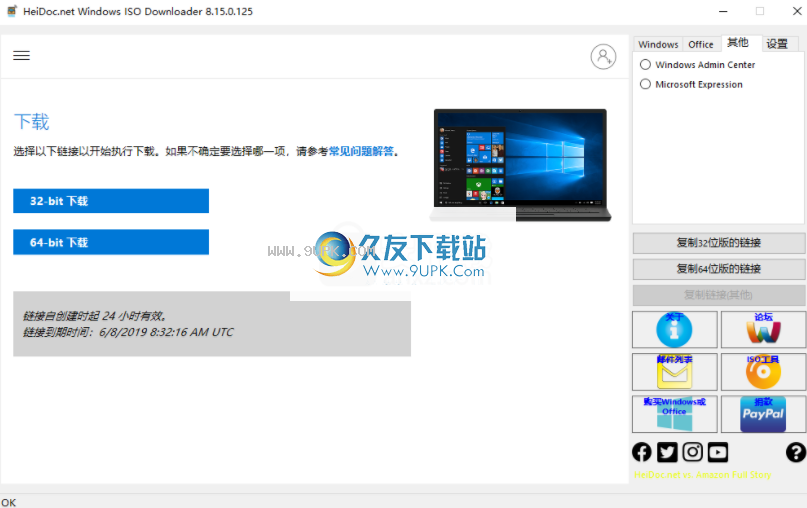Open the Forum W icon button
807x508 pixels.
tap(763, 329)
